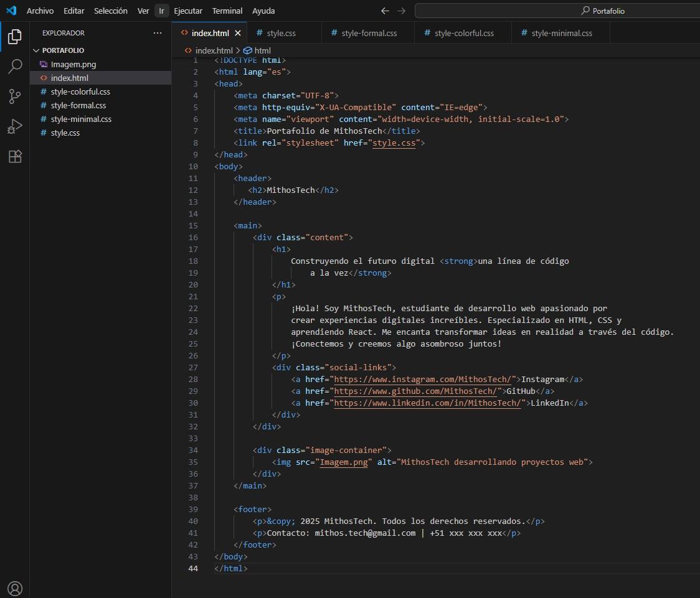Viewport: 700px width, 598px height.
Task: Open the Ejecutar menu
Action: pos(188,11)
